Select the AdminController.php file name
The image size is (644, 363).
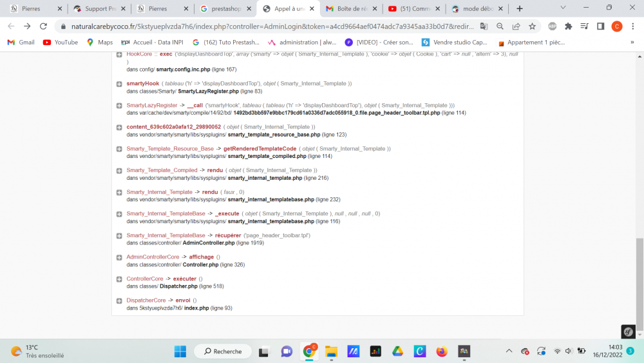pos(209,243)
